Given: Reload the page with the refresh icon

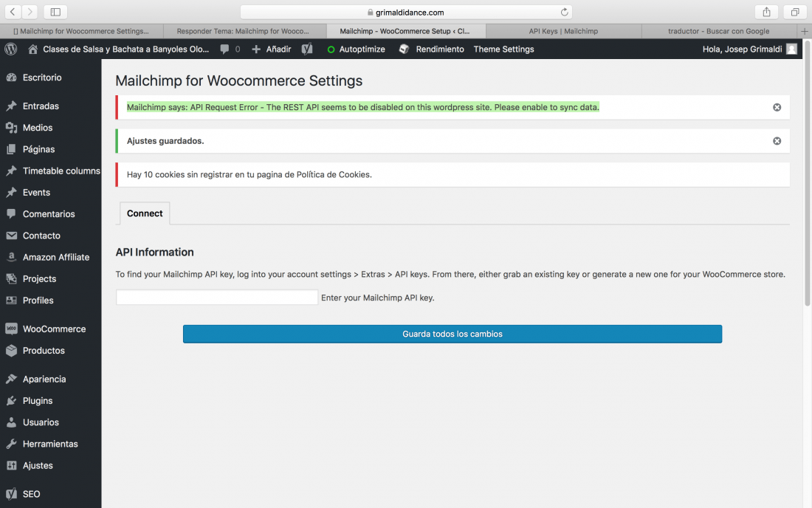Looking at the screenshot, I should coord(565,12).
